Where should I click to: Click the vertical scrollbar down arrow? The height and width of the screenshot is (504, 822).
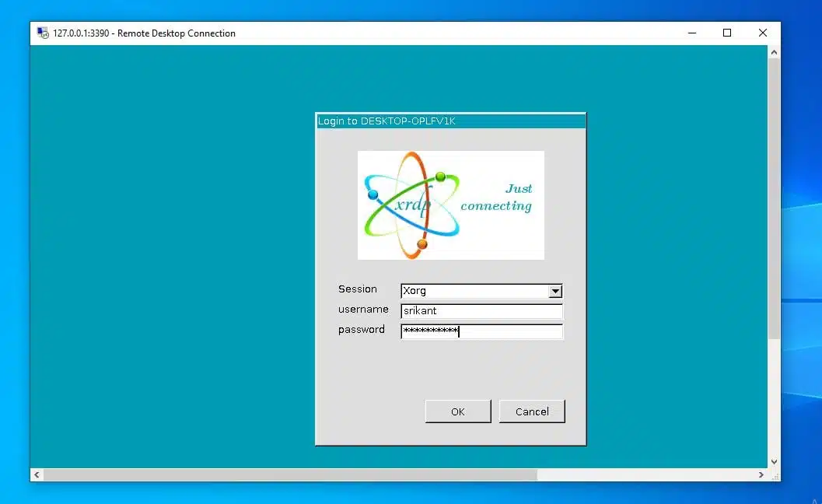point(774,461)
